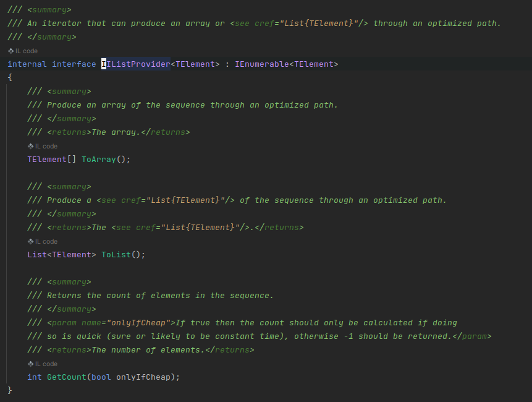This screenshot has width=532, height=402.
Task: Navigate to IEnumerable base interface
Action: coord(261,64)
